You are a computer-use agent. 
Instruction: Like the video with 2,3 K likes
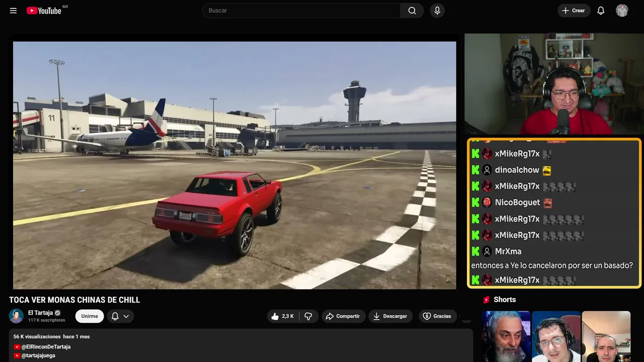(283, 316)
